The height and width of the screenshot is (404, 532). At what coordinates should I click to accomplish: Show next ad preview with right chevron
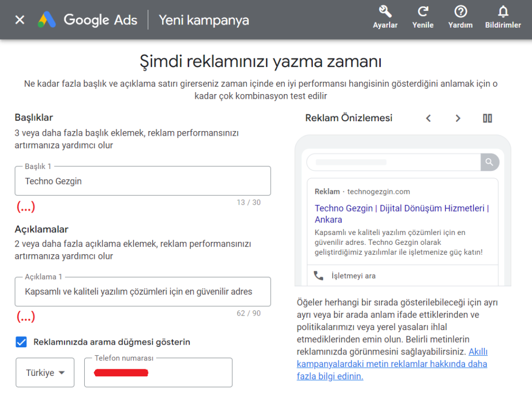pos(458,118)
